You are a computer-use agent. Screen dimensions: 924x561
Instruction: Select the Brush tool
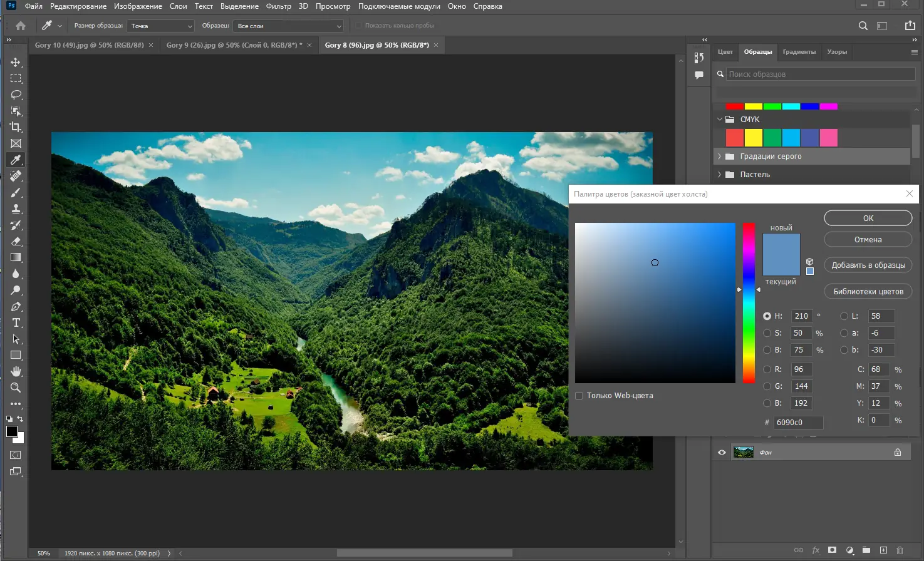click(16, 192)
